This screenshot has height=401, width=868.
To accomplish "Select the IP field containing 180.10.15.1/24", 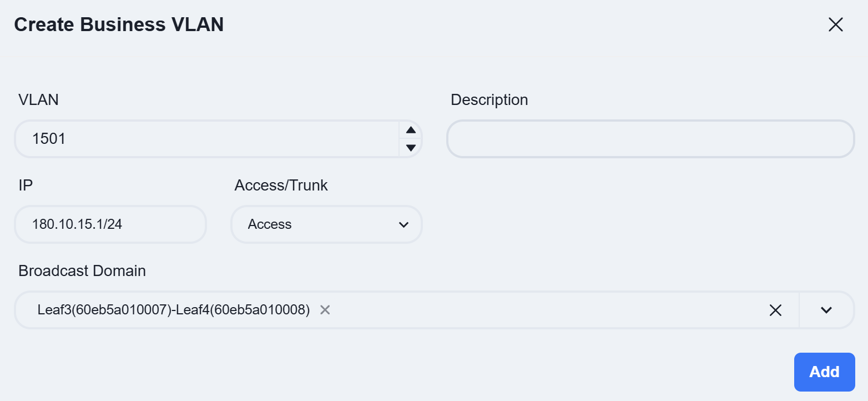I will [110, 224].
